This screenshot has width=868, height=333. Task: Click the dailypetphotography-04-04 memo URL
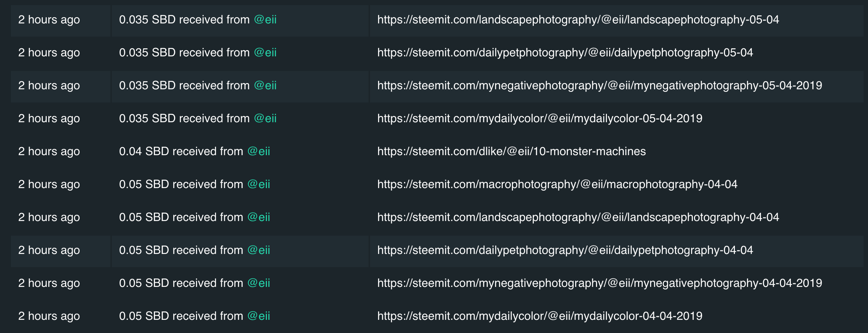click(x=565, y=250)
